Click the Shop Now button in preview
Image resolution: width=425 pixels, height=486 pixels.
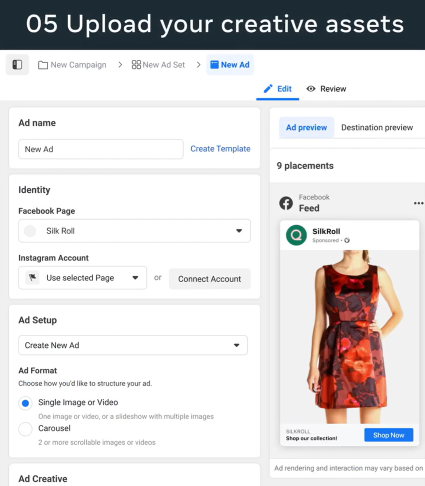[x=389, y=435]
